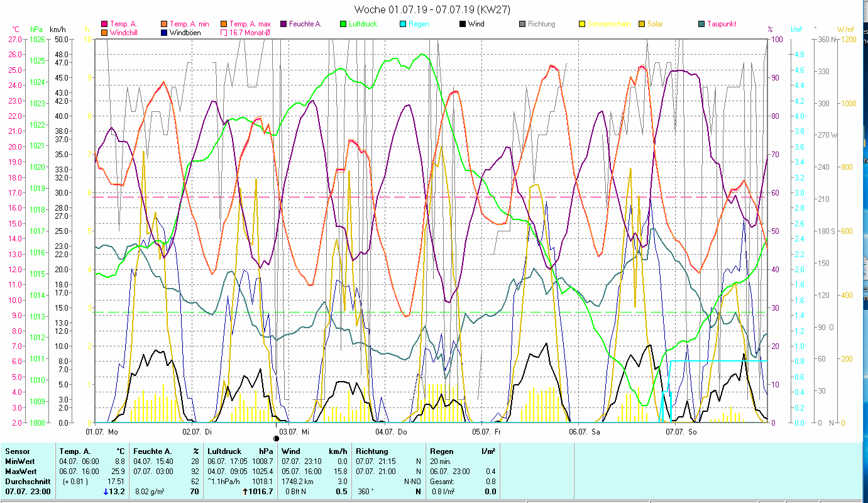868x503 pixels.
Task: Click the orange Windchill legend swatch
Action: coord(104,33)
